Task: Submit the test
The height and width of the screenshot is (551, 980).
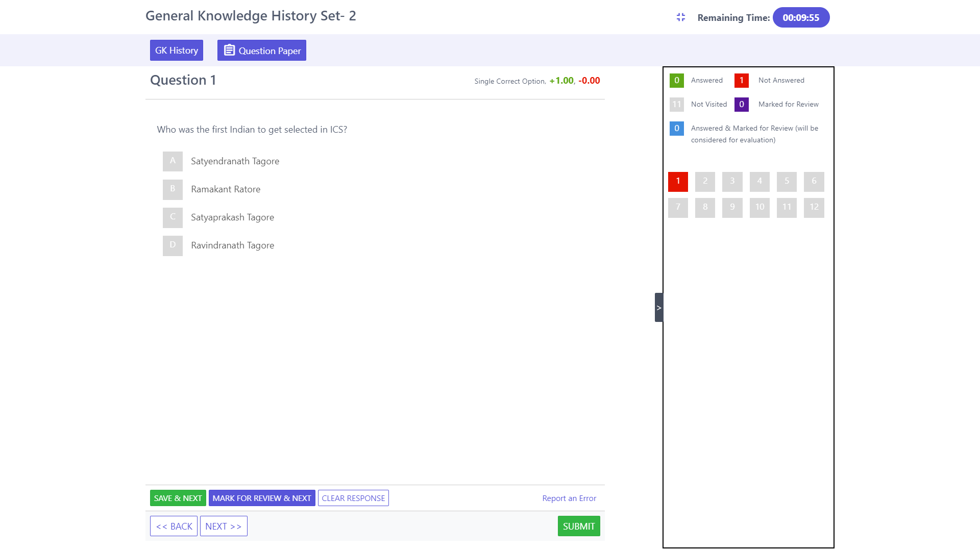Action: [578, 526]
